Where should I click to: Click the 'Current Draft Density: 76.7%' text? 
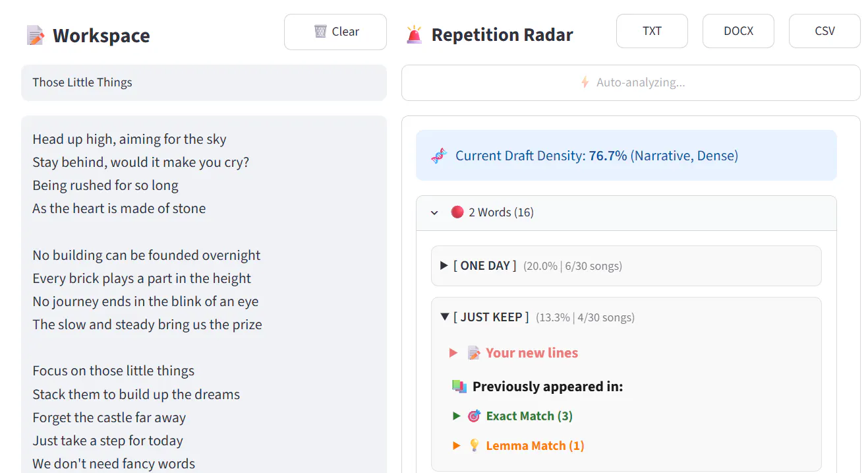pyautogui.click(x=541, y=156)
